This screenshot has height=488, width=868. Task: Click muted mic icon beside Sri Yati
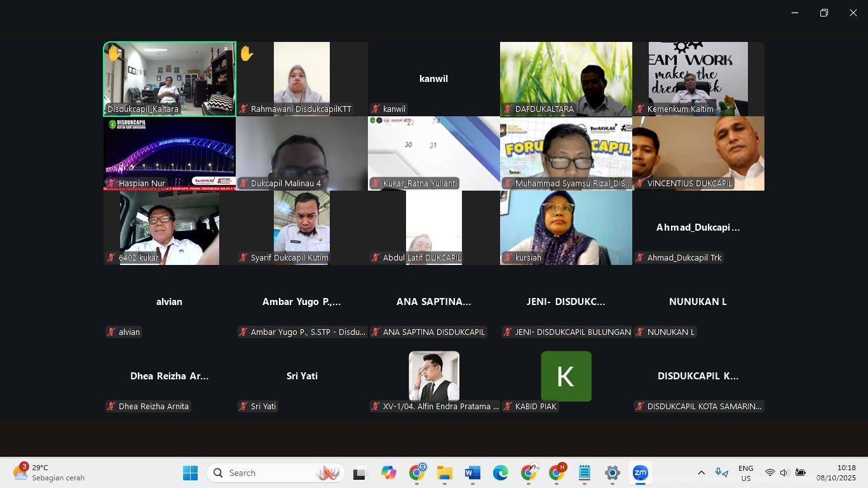point(244,407)
